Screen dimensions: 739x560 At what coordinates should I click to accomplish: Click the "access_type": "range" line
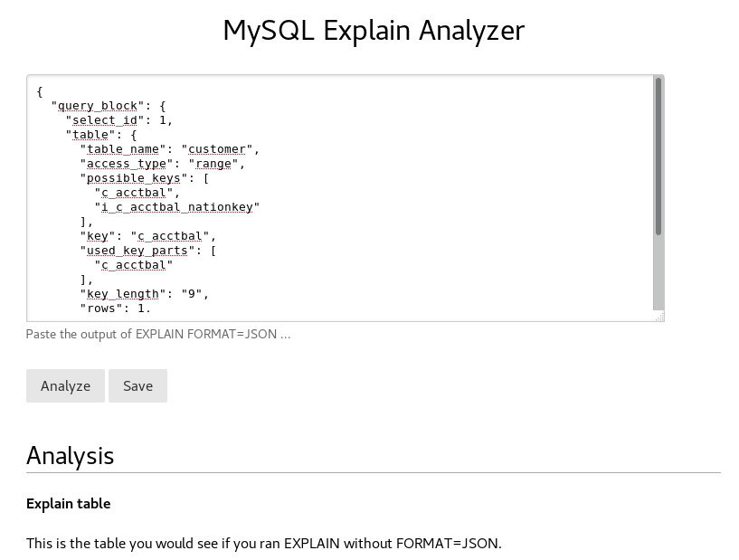point(162,164)
